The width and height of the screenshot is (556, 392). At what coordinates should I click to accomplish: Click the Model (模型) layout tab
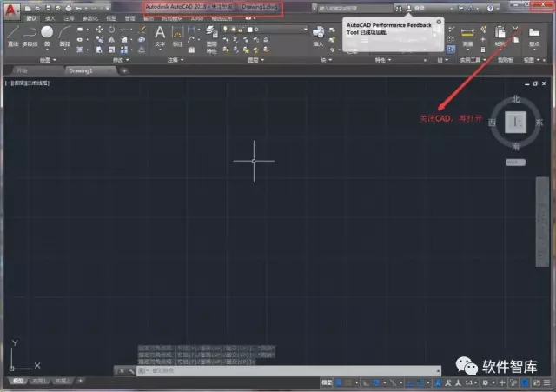pos(17,381)
